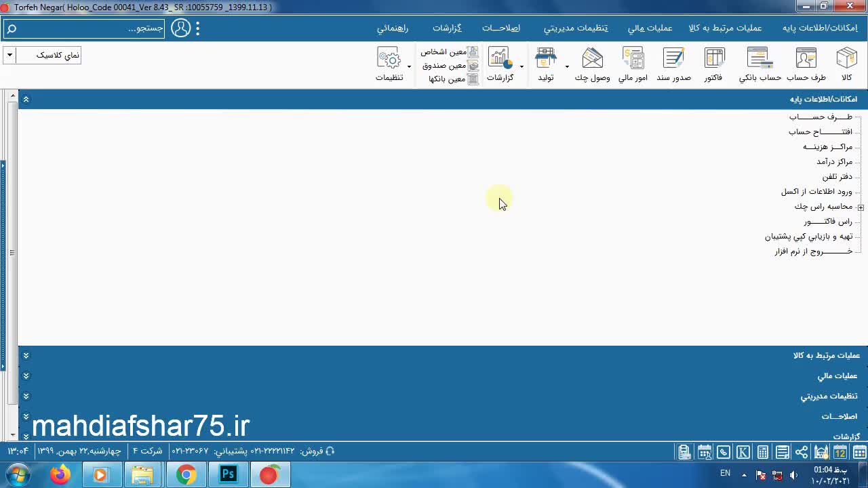Open the امکانات/اطلاعات پایه menu
The image size is (868, 488).
click(x=820, y=28)
